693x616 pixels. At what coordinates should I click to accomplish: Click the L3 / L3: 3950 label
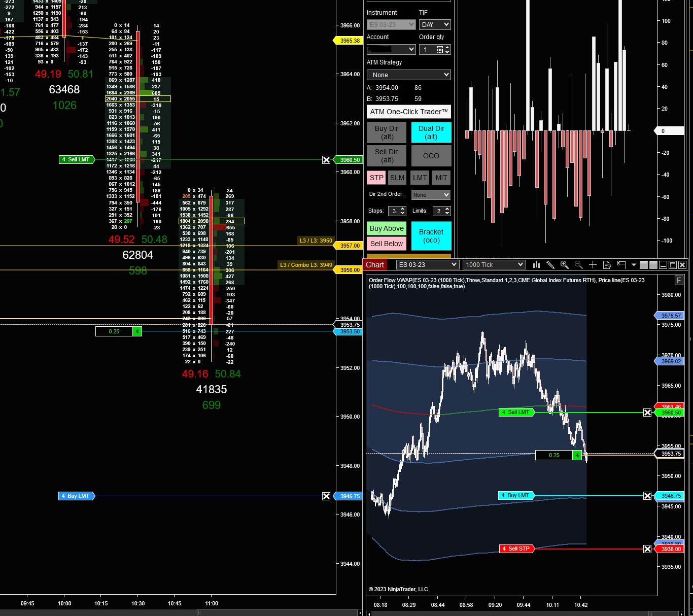click(x=316, y=241)
